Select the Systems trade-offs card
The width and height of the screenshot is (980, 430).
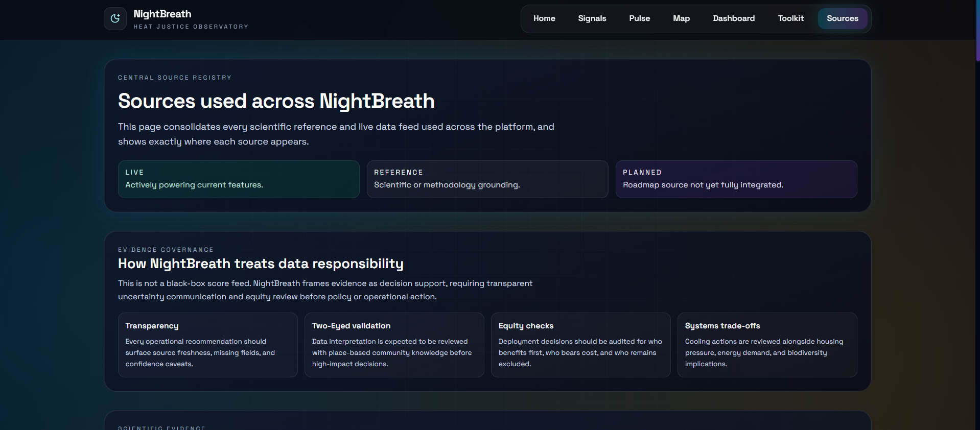pyautogui.click(x=767, y=345)
